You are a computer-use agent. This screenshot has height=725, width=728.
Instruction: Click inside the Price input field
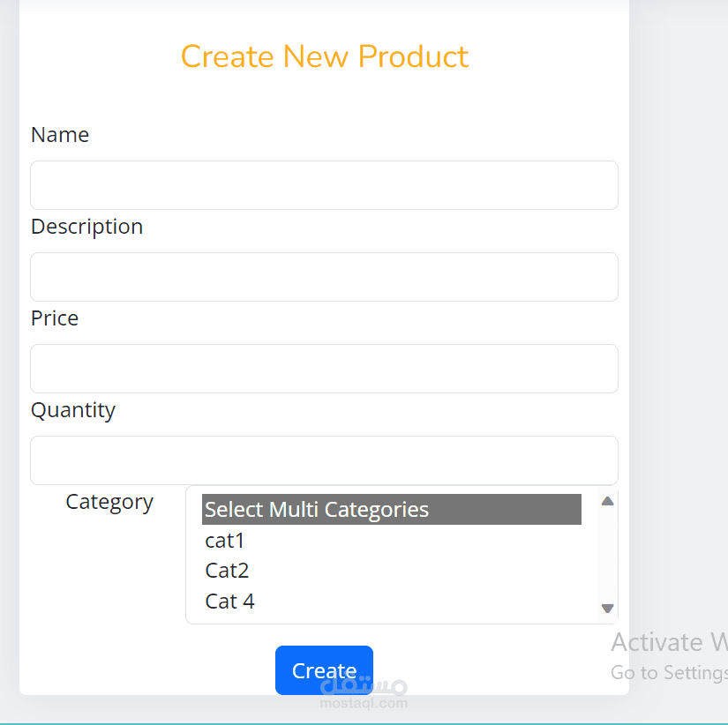(x=324, y=368)
